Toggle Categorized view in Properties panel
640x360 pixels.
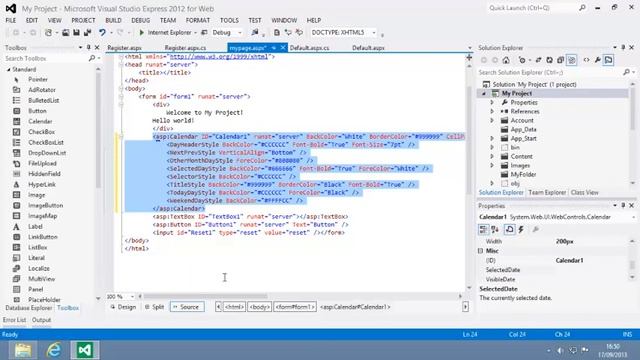pyautogui.click(x=483, y=229)
